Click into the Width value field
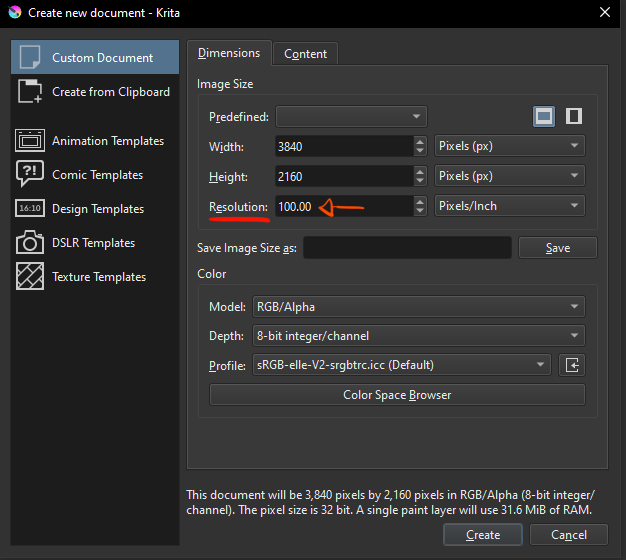This screenshot has width=626, height=560. coord(344,146)
